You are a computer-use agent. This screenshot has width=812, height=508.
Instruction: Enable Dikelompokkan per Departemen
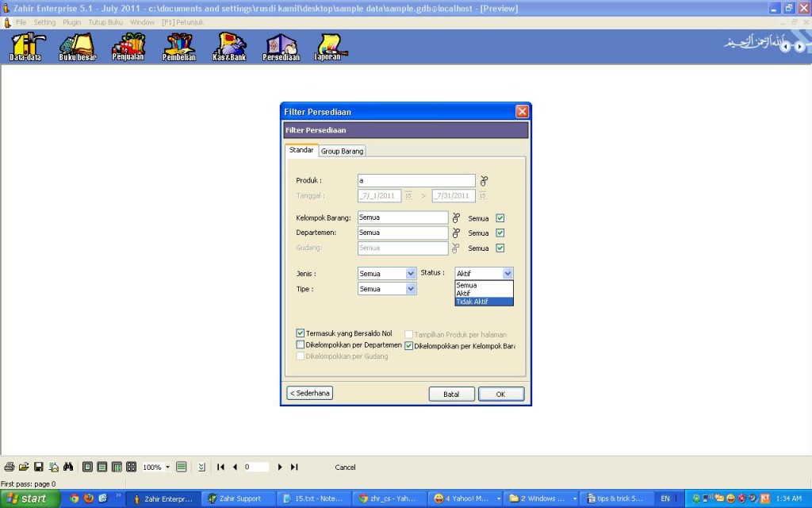pos(301,344)
